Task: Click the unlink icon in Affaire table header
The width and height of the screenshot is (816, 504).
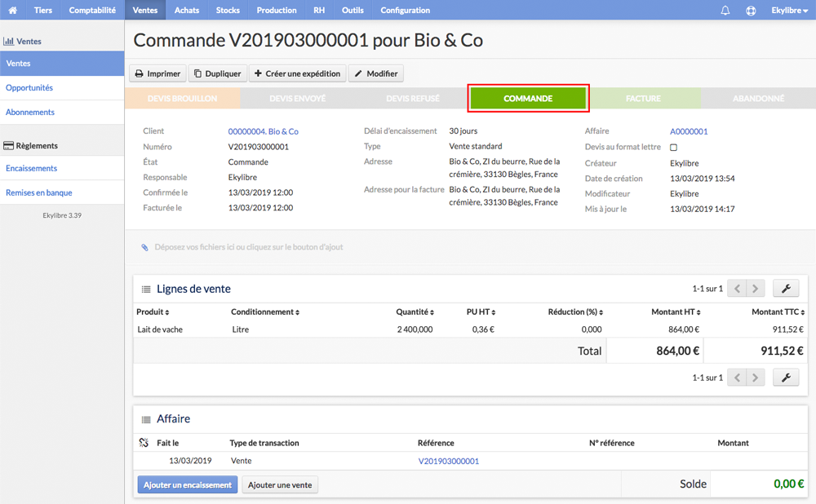Action: tap(144, 443)
